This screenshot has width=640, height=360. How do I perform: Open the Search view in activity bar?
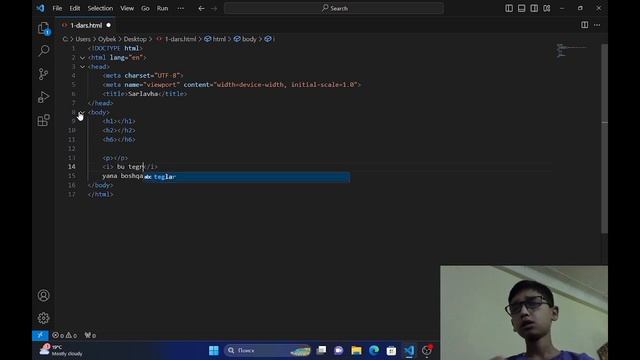tap(44, 51)
